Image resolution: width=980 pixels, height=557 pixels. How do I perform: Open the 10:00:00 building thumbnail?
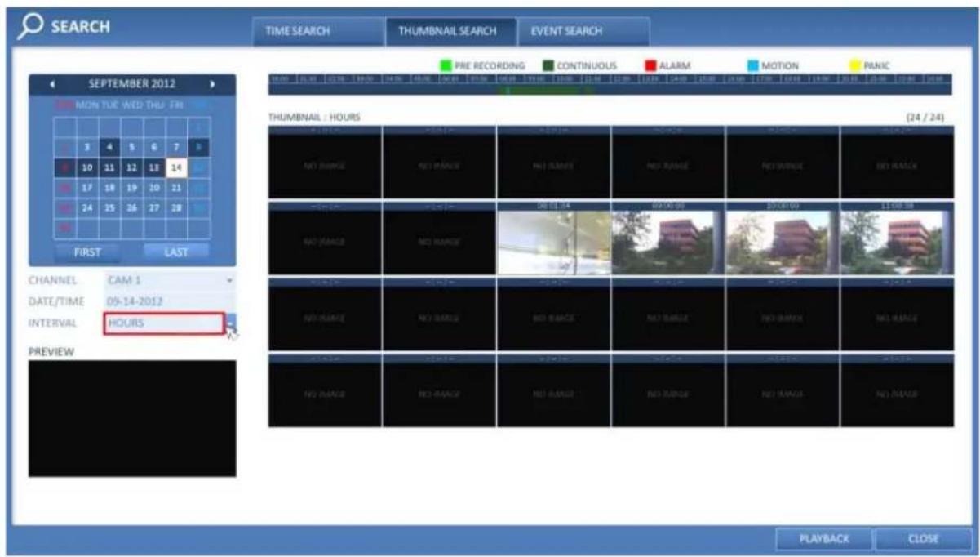pos(782,238)
